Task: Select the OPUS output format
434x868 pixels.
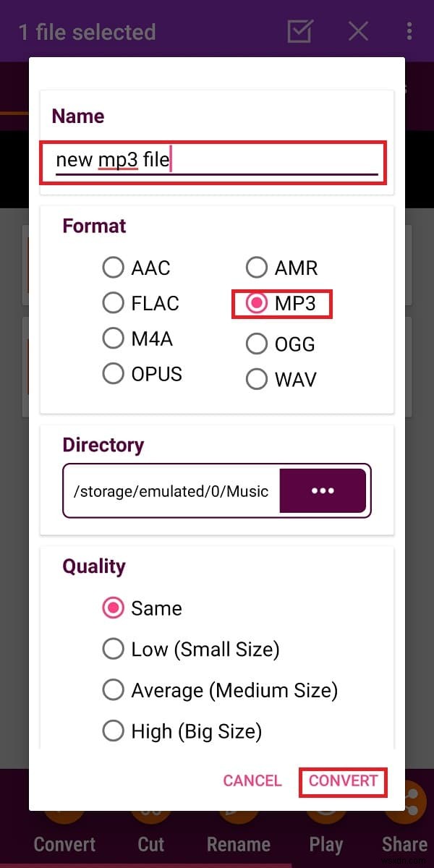Action: (x=114, y=373)
